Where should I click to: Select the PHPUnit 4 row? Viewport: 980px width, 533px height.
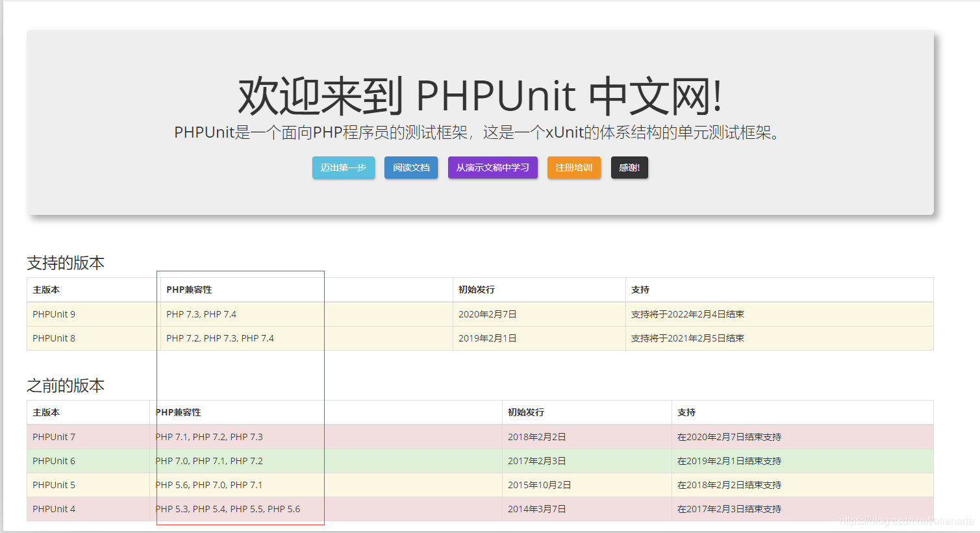53,508
